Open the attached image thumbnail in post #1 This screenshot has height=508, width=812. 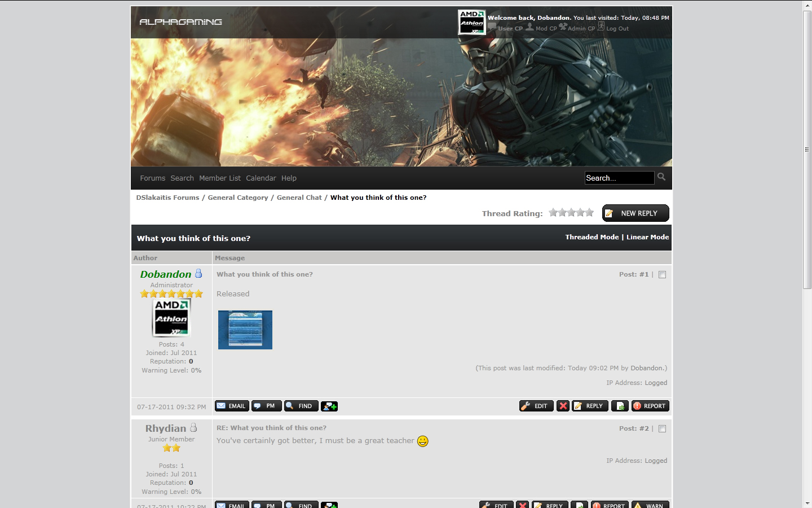[245, 330]
